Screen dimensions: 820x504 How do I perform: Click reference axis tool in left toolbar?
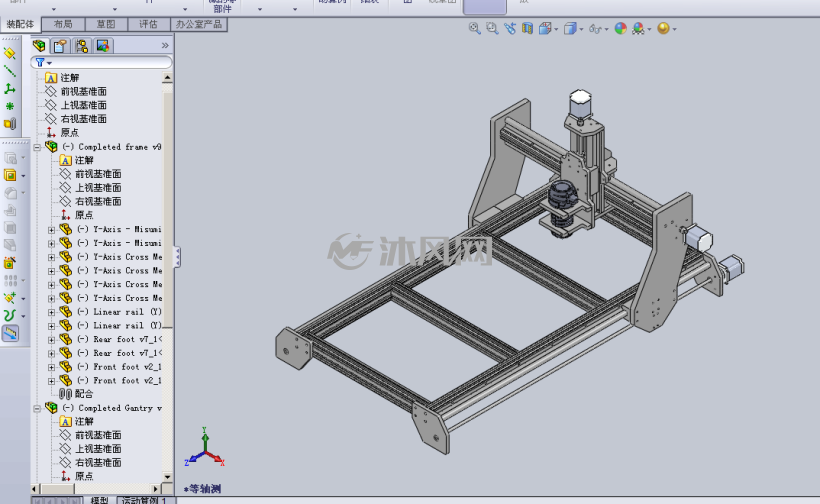[9, 71]
